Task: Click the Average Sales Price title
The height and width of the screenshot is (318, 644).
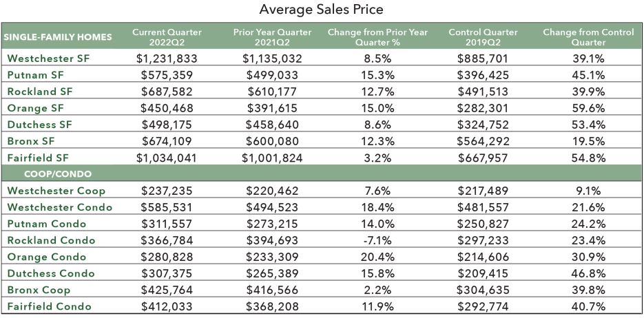Action: pos(322,10)
